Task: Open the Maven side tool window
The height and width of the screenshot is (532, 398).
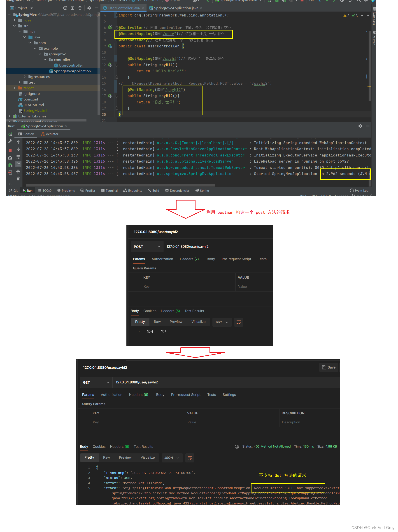Action: 374,38
